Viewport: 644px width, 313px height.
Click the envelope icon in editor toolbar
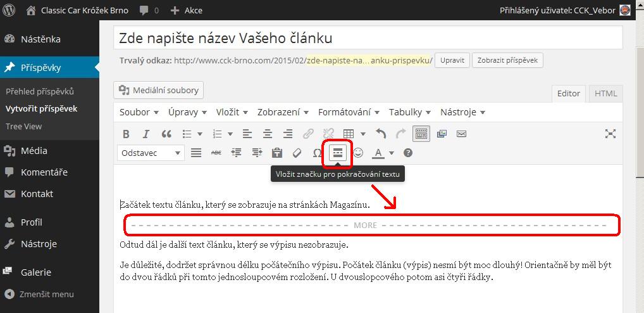pos(462,134)
